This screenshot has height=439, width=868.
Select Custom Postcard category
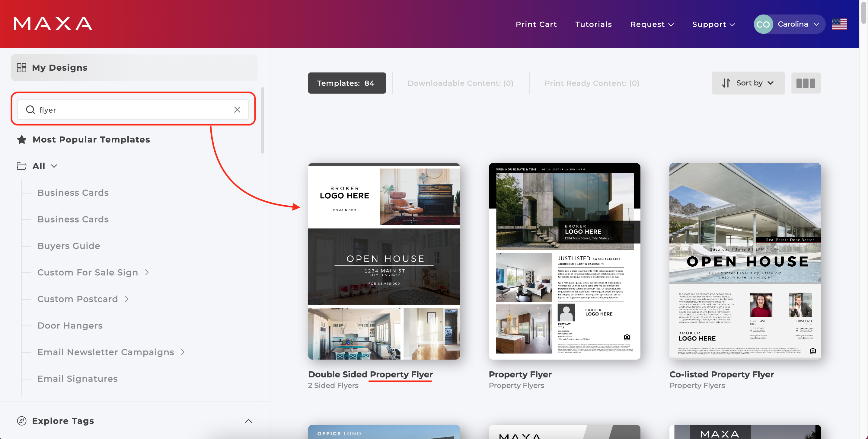(78, 299)
